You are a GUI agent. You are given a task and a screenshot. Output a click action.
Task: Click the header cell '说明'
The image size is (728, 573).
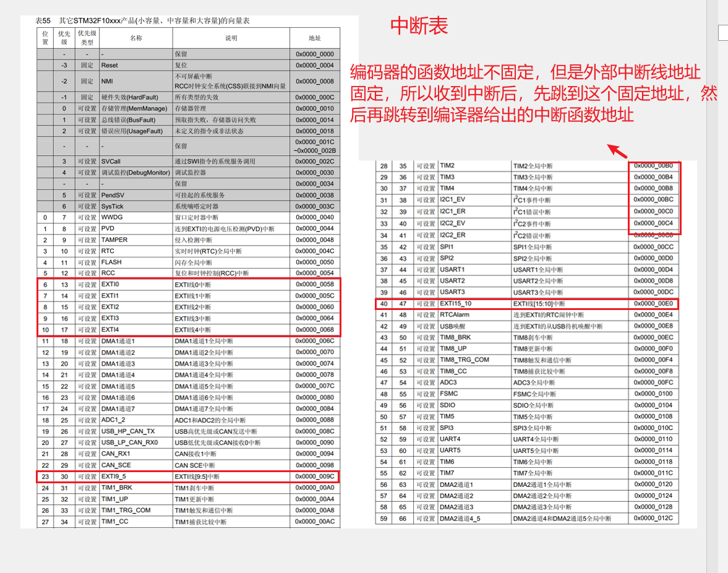(x=231, y=38)
